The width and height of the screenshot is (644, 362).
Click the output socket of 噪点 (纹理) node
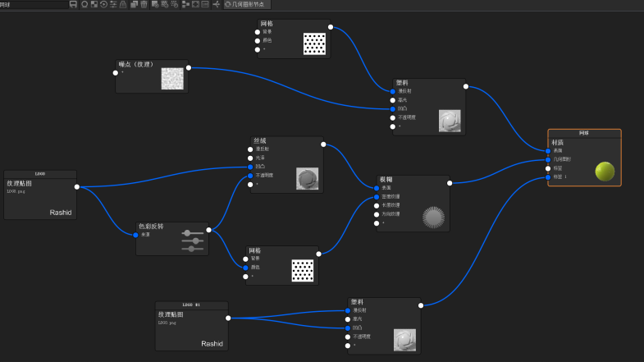[x=189, y=68]
